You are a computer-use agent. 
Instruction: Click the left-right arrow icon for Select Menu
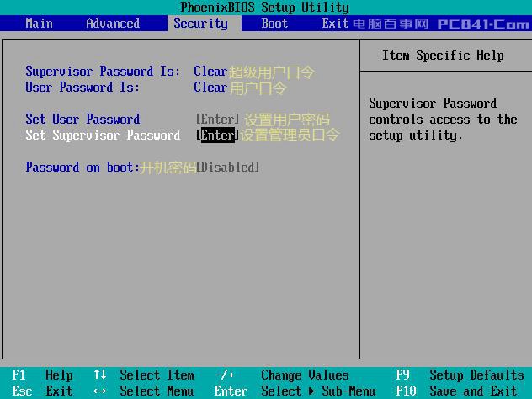pyautogui.click(x=100, y=391)
